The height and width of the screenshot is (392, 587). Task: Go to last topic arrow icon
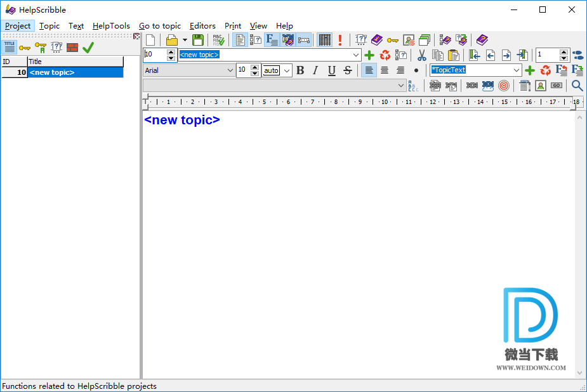(522, 55)
